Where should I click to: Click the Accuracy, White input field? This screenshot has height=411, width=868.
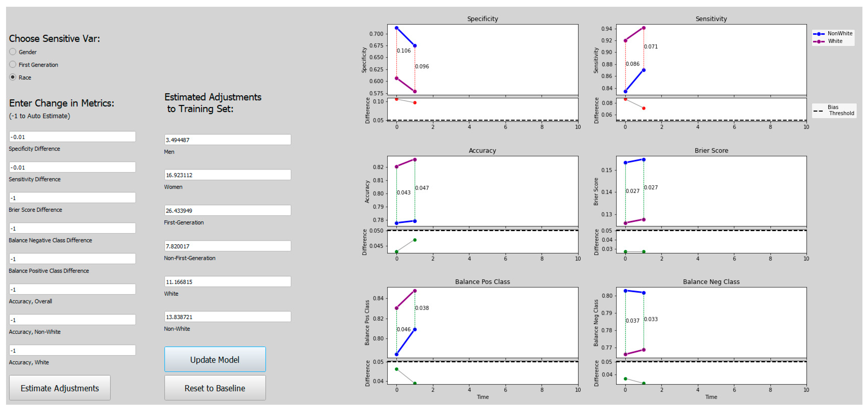72,350
